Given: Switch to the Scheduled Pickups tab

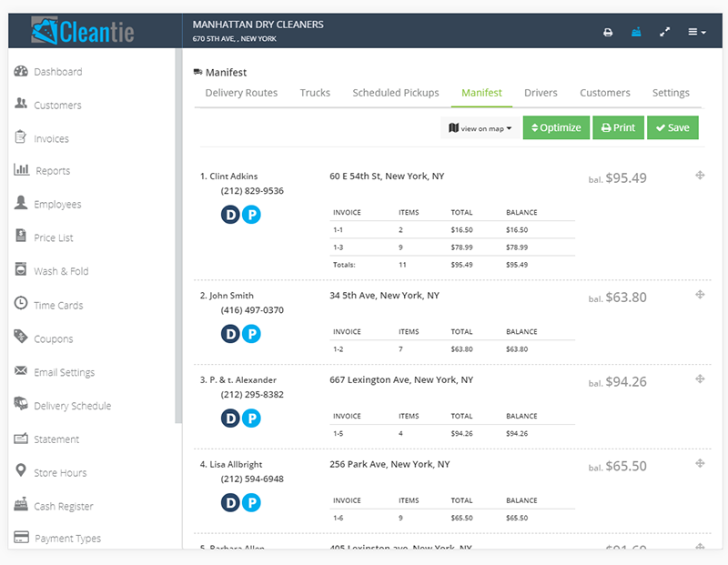Looking at the screenshot, I should click(396, 93).
